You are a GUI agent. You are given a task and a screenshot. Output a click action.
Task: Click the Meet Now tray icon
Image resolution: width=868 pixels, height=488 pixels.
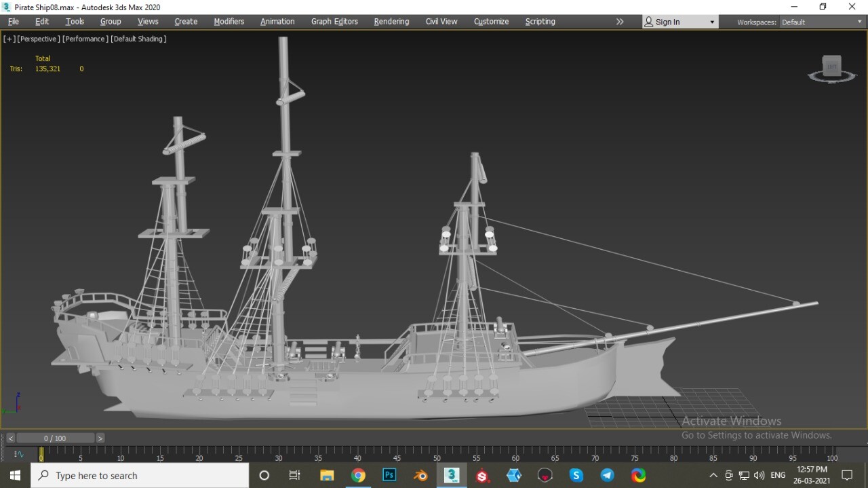729,475
